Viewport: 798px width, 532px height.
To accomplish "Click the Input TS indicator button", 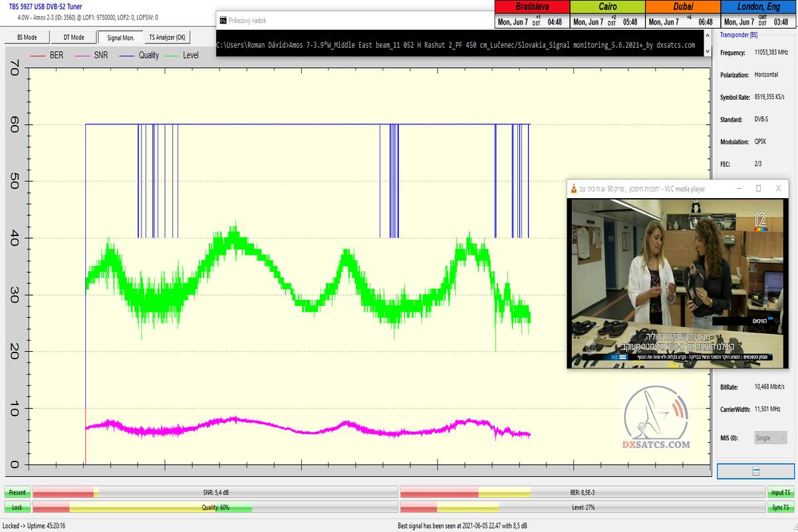I will [780, 493].
